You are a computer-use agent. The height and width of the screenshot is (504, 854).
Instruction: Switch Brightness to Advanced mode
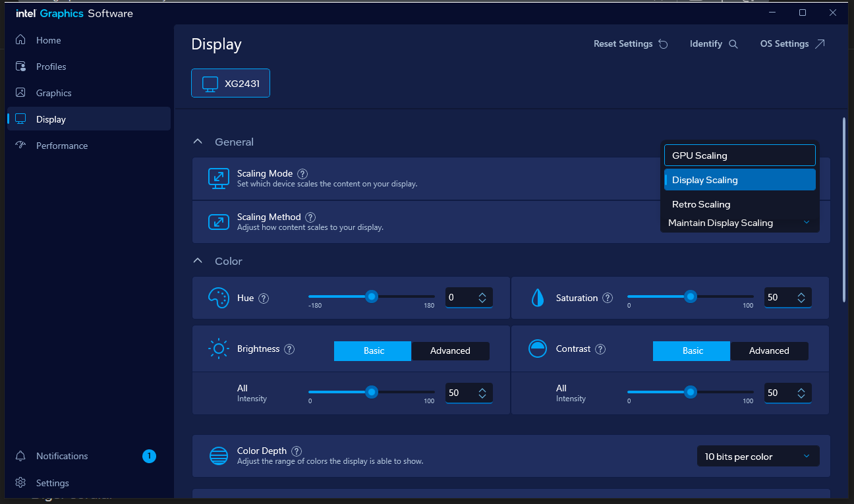(x=451, y=351)
